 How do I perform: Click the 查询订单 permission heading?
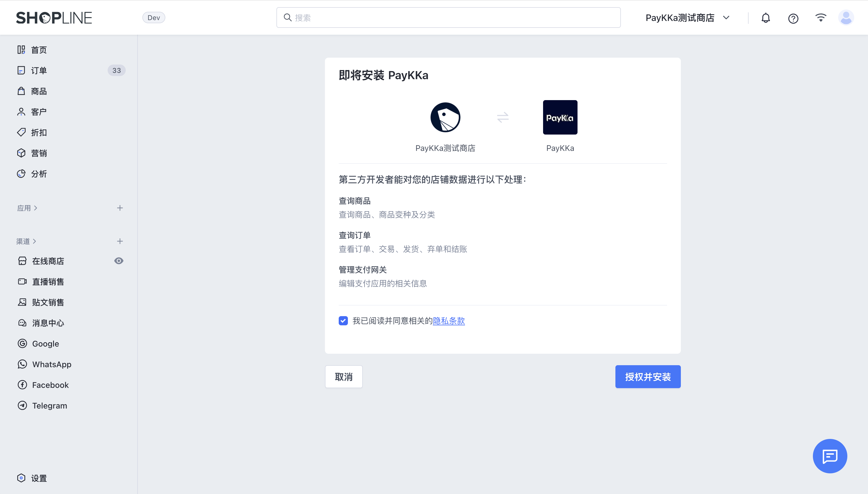point(354,235)
